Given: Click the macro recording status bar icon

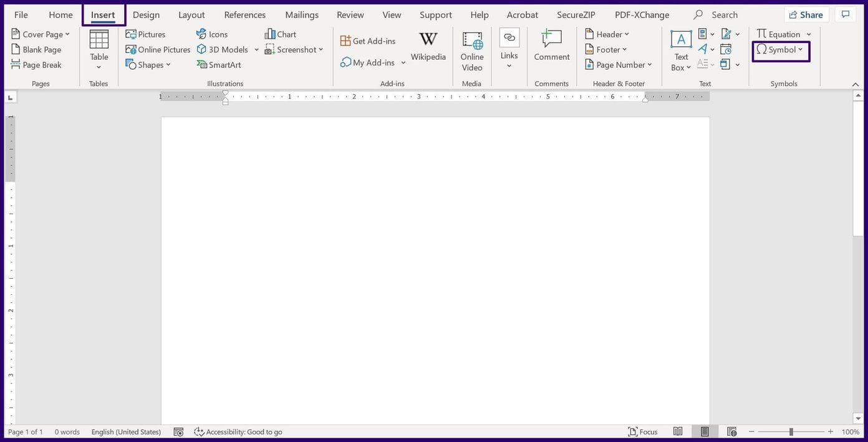Looking at the screenshot, I should (x=178, y=431).
